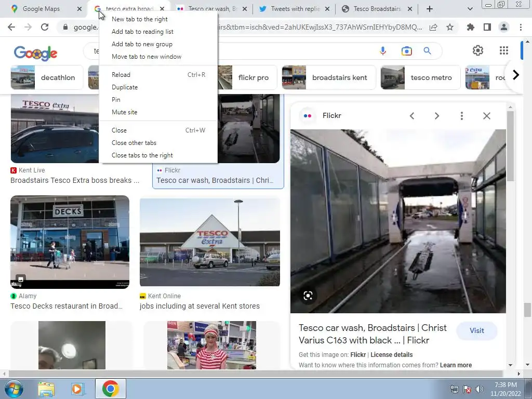Choose Close in the tab context menu
The height and width of the screenshot is (399, 532).
click(x=158, y=130)
